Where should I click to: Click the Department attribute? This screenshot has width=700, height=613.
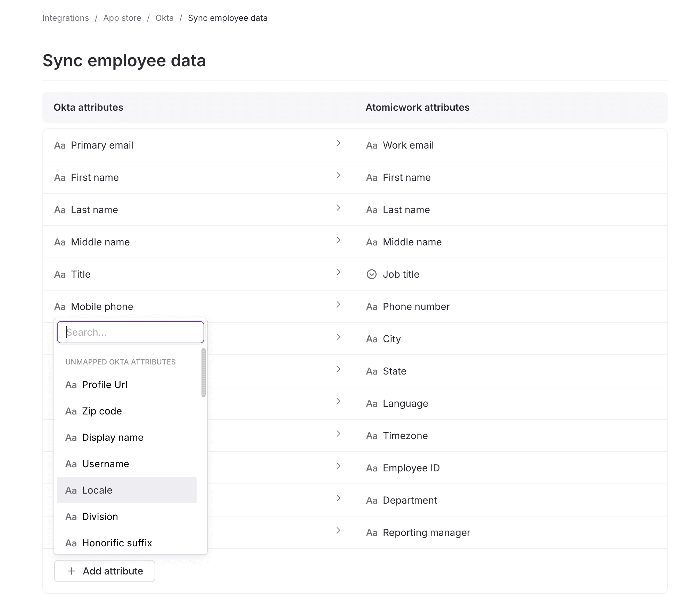click(x=410, y=500)
